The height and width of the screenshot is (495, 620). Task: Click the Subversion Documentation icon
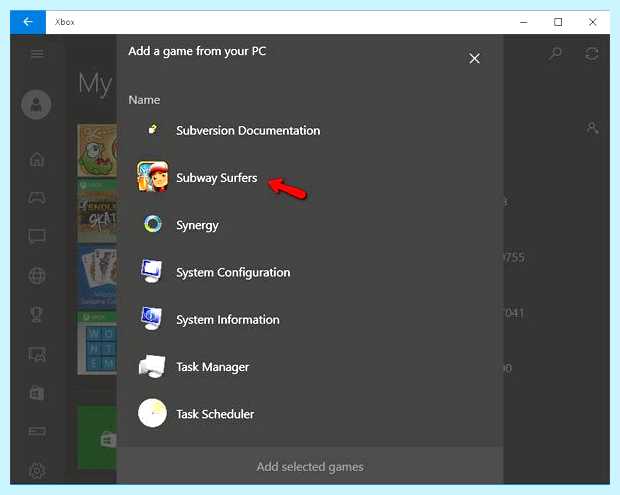(x=153, y=129)
